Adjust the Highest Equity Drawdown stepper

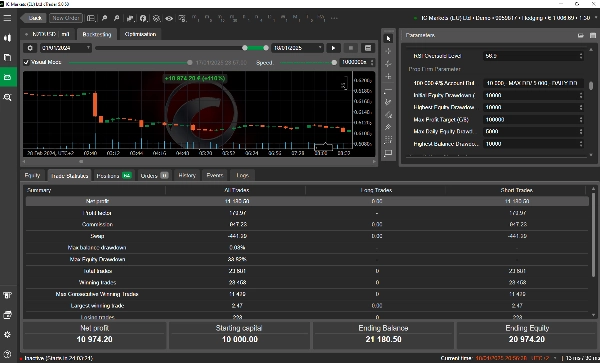pyautogui.click(x=581, y=107)
